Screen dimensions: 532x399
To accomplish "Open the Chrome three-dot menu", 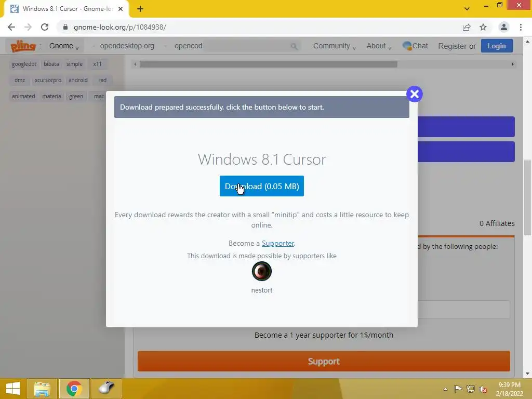I will [521, 27].
